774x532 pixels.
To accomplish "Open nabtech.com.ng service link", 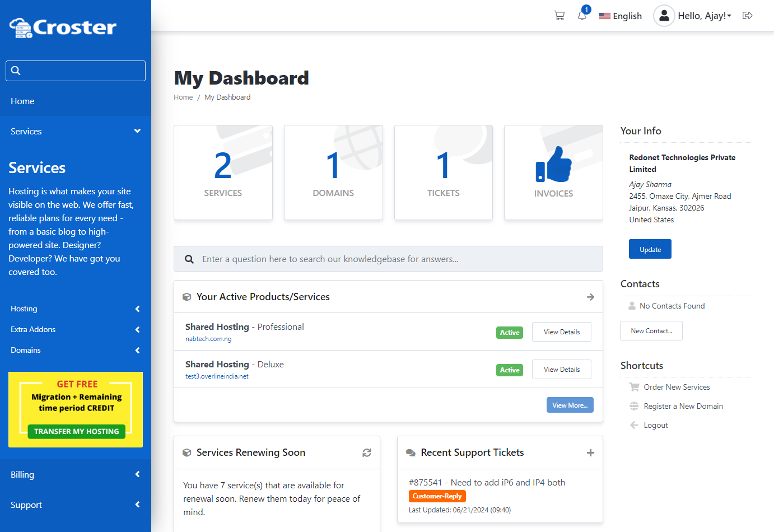I will tap(208, 338).
